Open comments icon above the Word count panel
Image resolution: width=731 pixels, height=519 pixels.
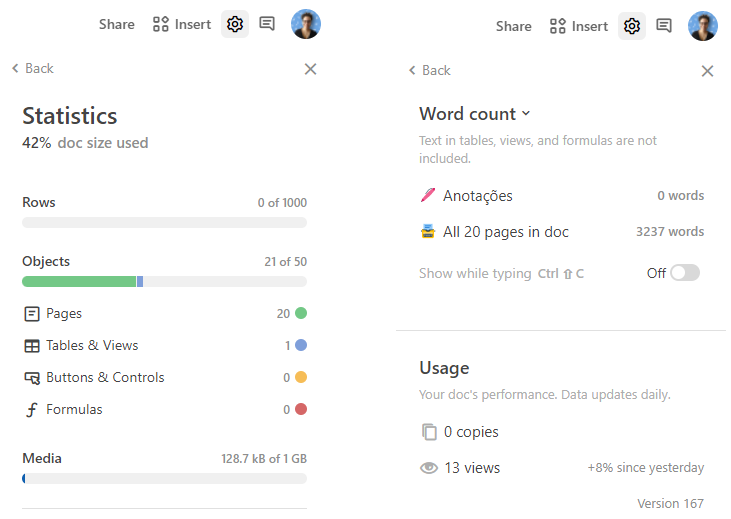tap(664, 26)
